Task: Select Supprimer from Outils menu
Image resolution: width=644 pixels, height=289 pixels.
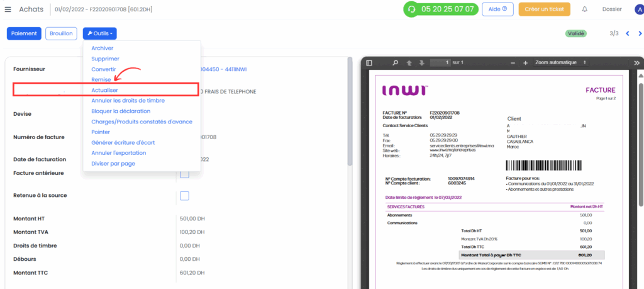Action: pos(105,59)
